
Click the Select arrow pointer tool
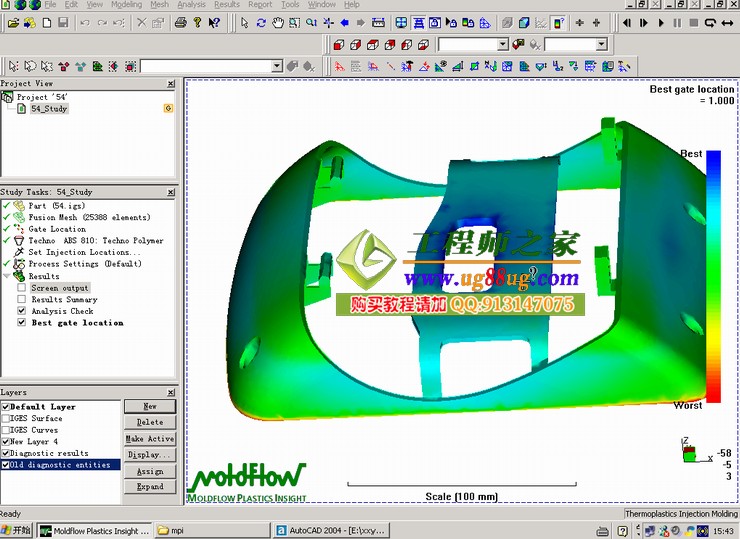pyautogui.click(x=244, y=23)
